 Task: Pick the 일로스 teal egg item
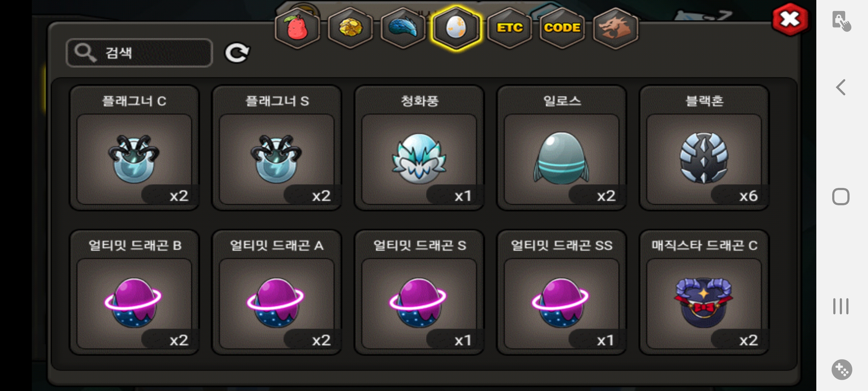tap(562, 148)
